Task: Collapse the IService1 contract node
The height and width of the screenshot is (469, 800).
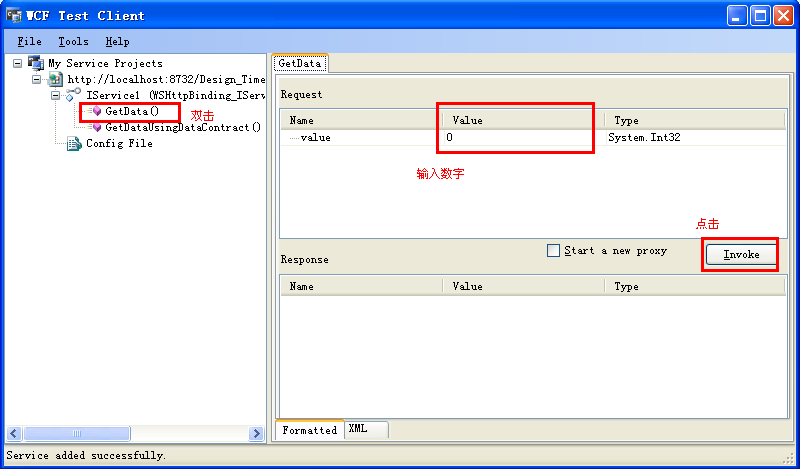Action: coord(56,95)
